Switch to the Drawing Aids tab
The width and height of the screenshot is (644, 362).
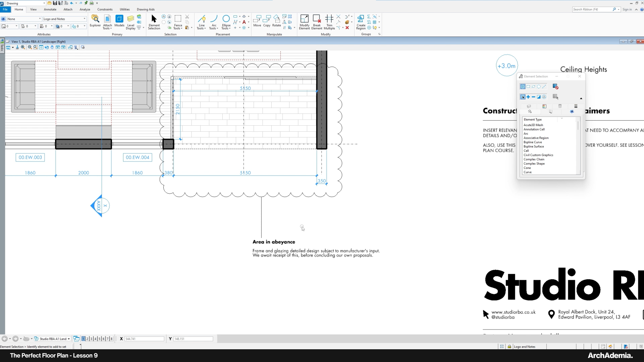tap(146, 9)
